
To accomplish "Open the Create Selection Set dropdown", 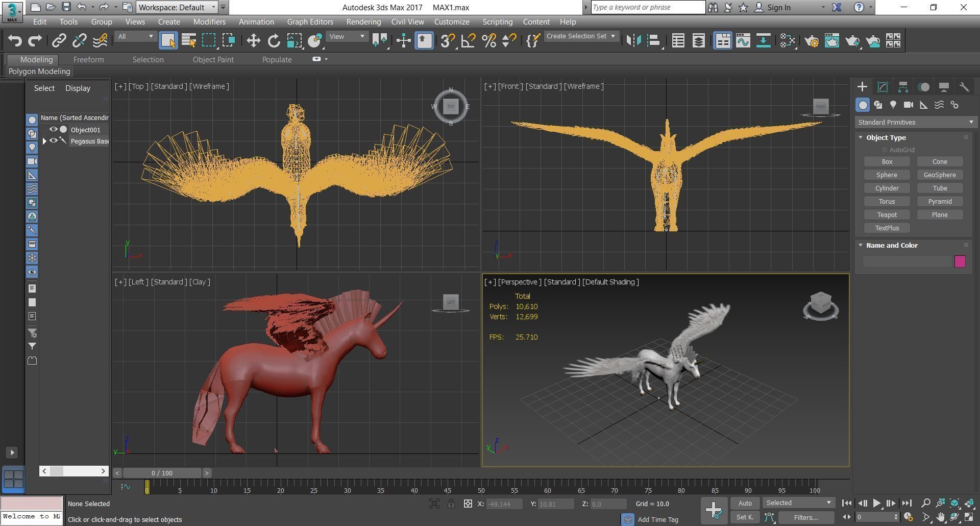I will 581,36.
